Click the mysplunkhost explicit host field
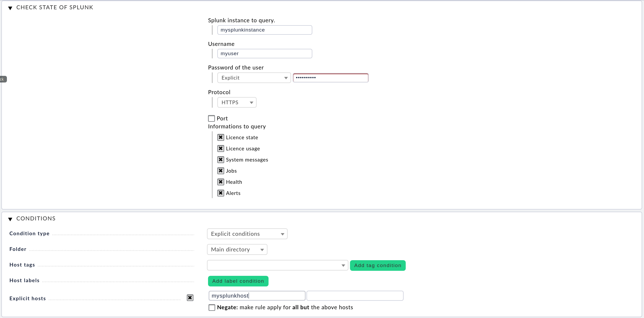The height and width of the screenshot is (318, 644). (x=257, y=296)
